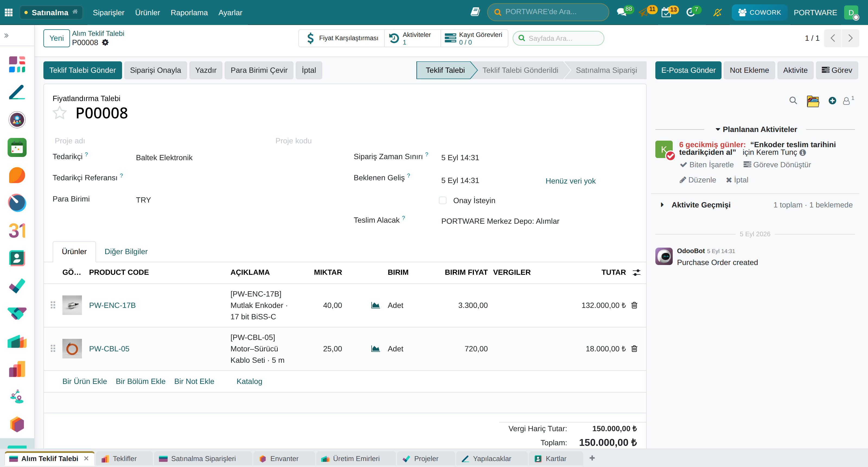Screen dimensions: 868x467
Task: Click the chatter search magnifier icon
Action: click(793, 100)
